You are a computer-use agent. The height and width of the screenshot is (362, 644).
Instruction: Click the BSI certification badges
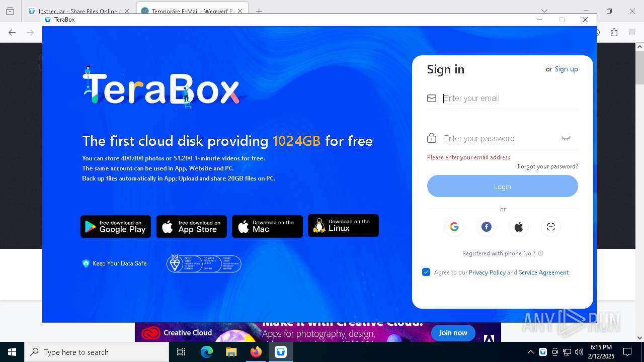[x=204, y=263]
